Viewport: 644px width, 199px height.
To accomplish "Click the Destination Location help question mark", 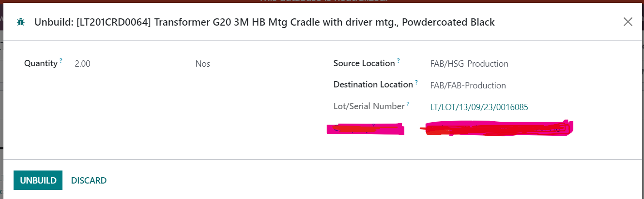I will [416, 82].
